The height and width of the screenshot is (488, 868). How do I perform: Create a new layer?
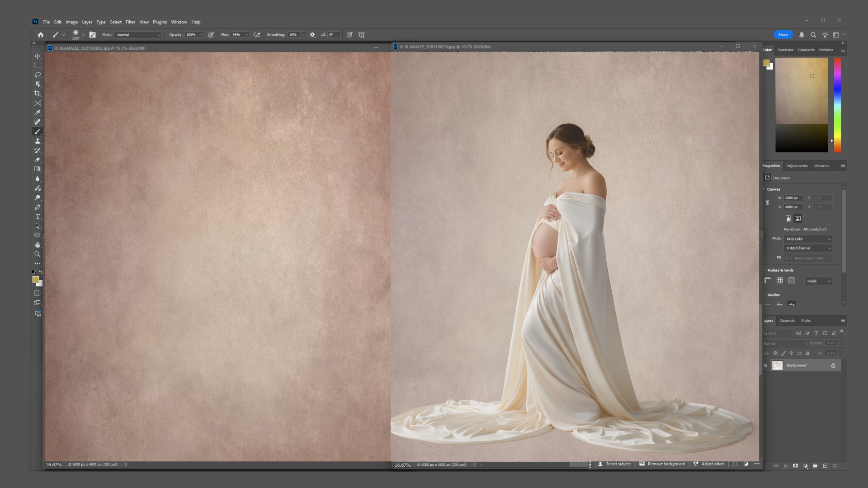coord(825,466)
